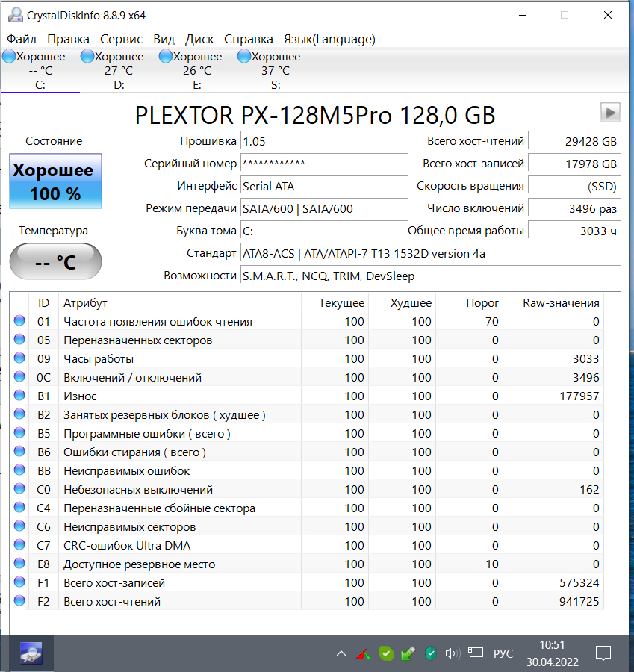Open the Диск menu
This screenshot has height=672, width=634.
click(199, 39)
